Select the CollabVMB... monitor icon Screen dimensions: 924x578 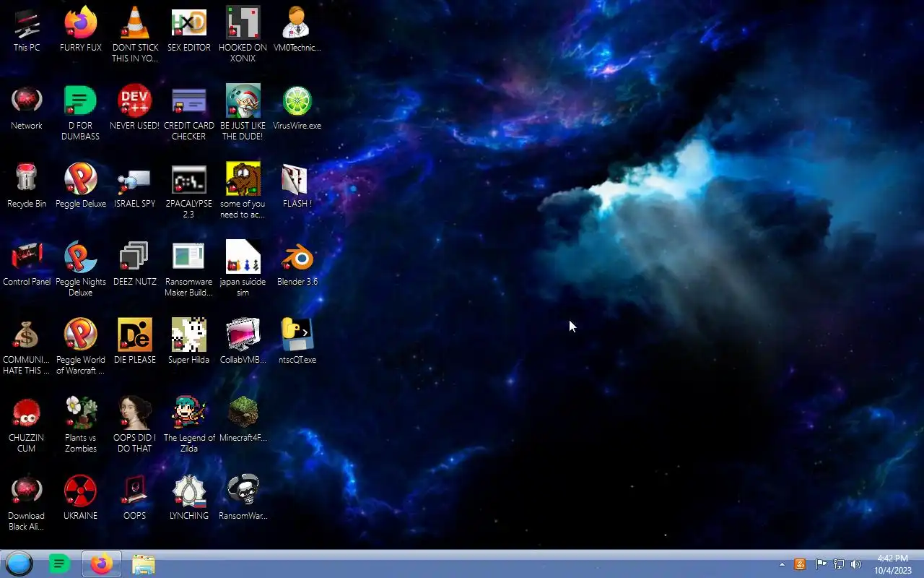point(243,342)
